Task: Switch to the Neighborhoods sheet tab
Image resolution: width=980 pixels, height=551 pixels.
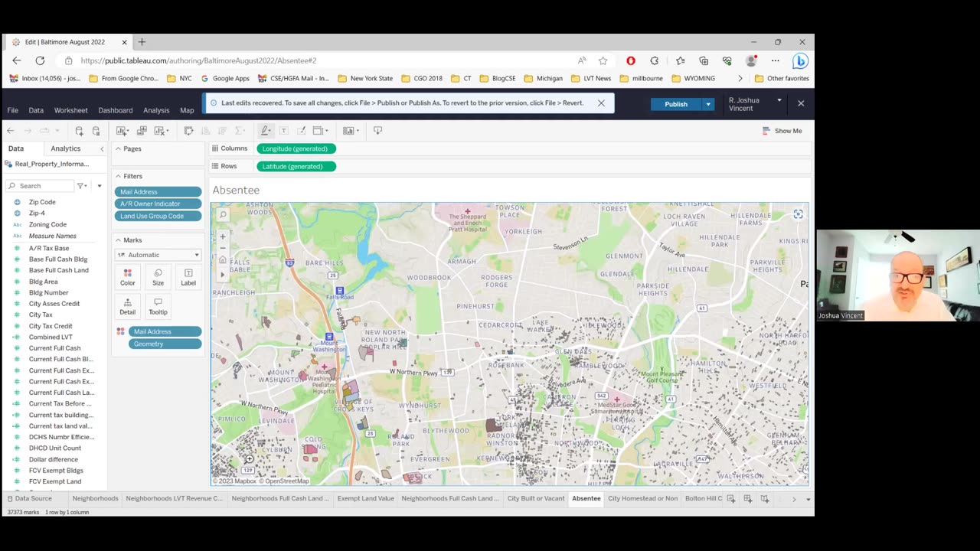Action: coord(95,498)
